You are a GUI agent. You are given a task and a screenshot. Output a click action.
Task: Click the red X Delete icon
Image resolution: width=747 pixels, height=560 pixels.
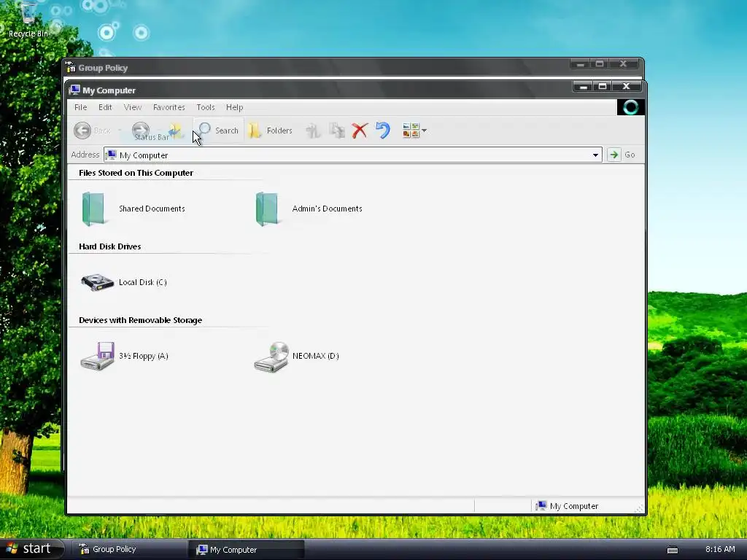coord(360,131)
